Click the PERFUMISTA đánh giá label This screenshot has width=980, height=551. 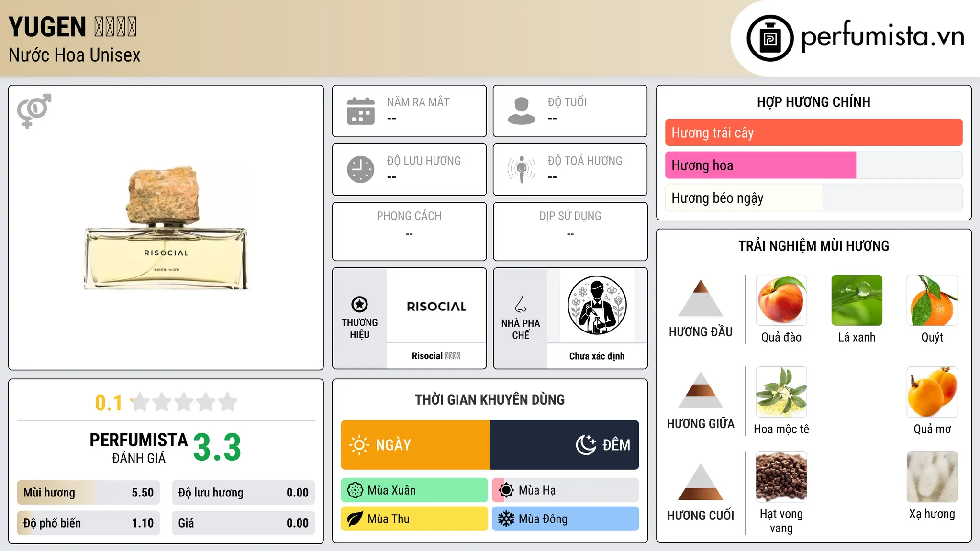click(x=139, y=448)
